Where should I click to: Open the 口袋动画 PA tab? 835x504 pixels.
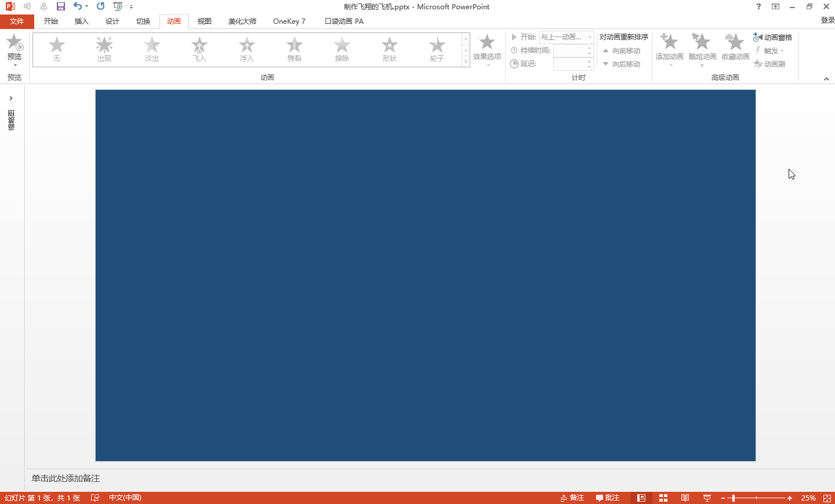(x=344, y=21)
